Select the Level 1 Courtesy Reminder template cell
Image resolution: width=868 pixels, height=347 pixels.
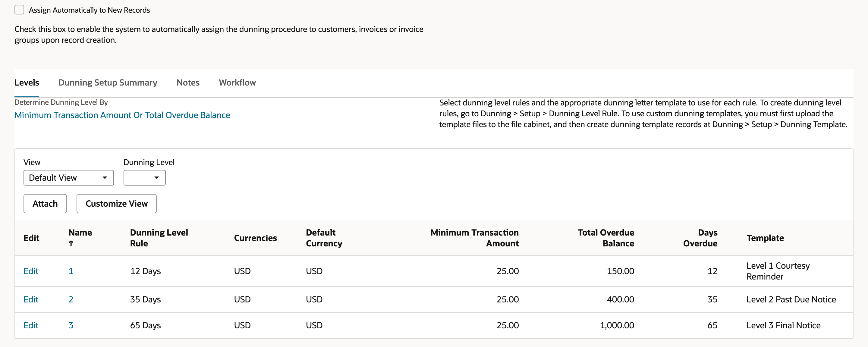[x=778, y=271]
